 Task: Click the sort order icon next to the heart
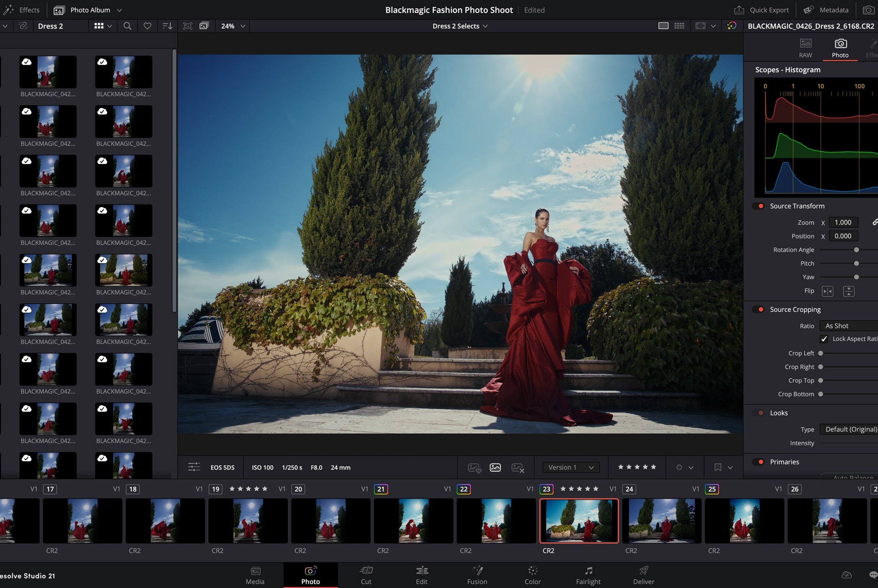167,26
